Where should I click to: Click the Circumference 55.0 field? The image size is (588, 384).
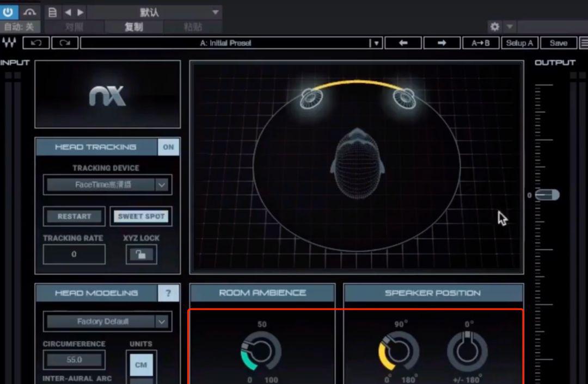pos(74,360)
